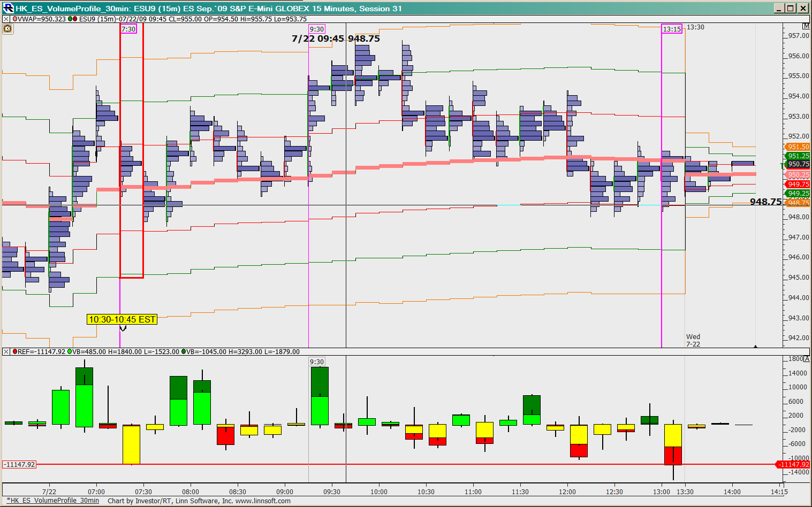Viewport: 812px width, 507px height.
Task: Click the 7:30 magenta time marker label
Action: click(128, 29)
